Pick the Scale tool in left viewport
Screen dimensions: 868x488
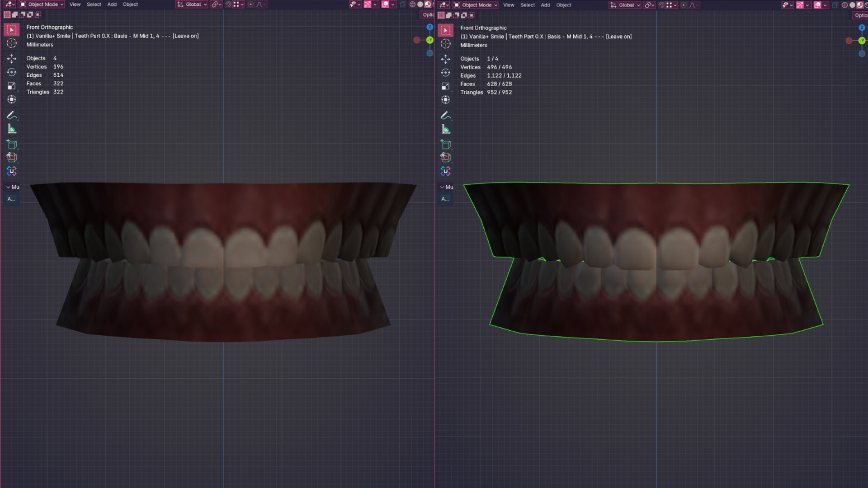(x=12, y=86)
